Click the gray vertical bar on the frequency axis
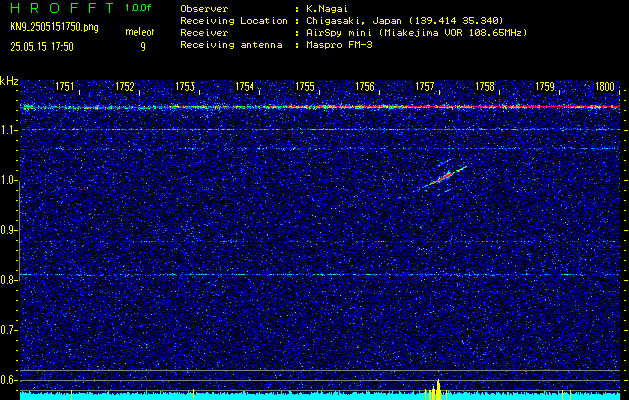The width and height of the screenshot is (629, 400). 20,231
